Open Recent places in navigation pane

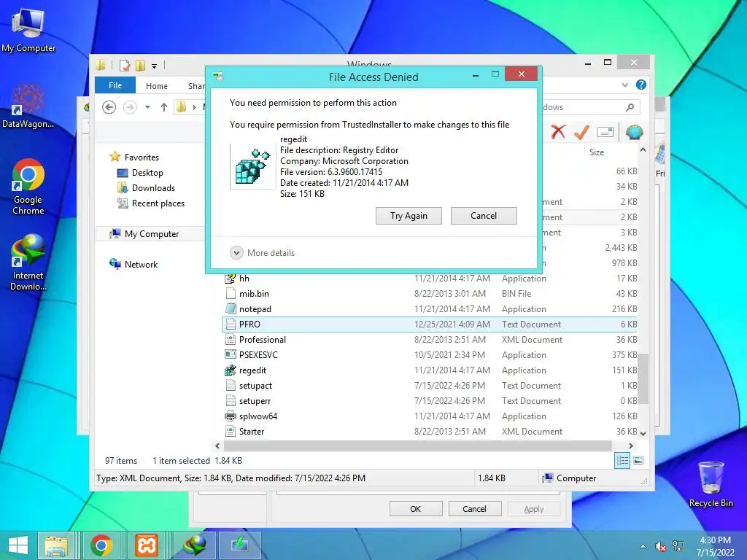(x=158, y=203)
